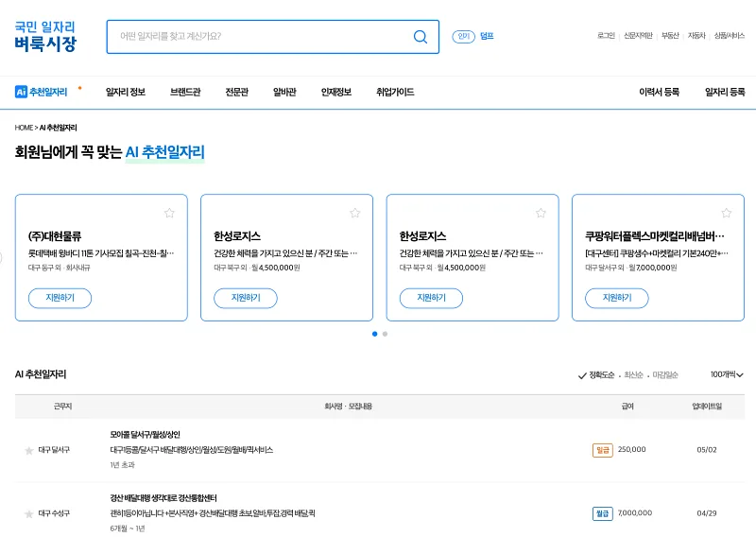Click the 7,000,000 salary value in list
Image resolution: width=756 pixels, height=537 pixels.
[x=634, y=512]
